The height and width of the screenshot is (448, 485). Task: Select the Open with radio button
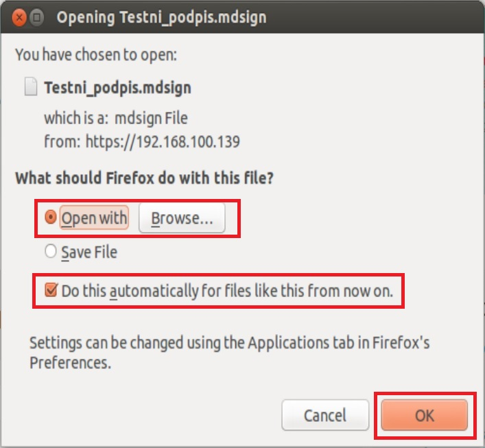[50, 218]
